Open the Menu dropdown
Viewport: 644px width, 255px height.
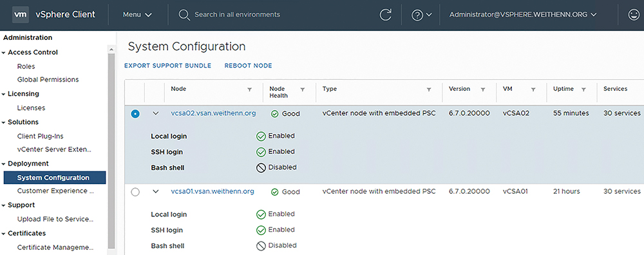(x=138, y=15)
